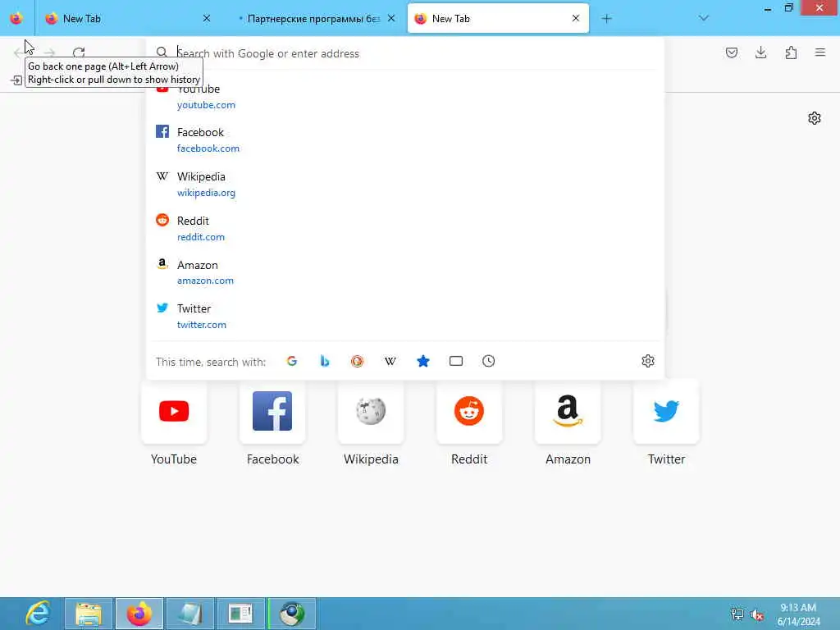Open the network tray icon
Viewport: 840px width, 630px height.
click(737, 614)
